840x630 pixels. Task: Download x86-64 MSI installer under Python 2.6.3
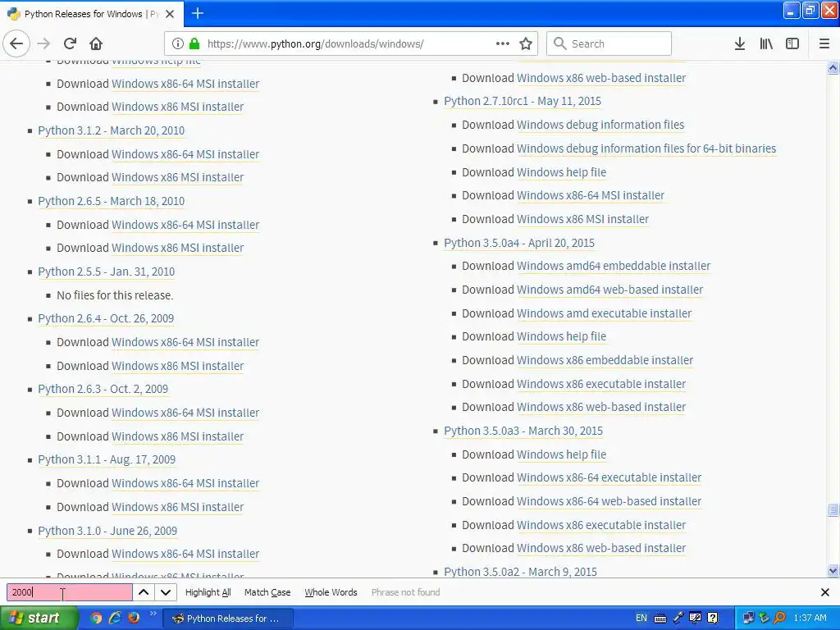185,413
